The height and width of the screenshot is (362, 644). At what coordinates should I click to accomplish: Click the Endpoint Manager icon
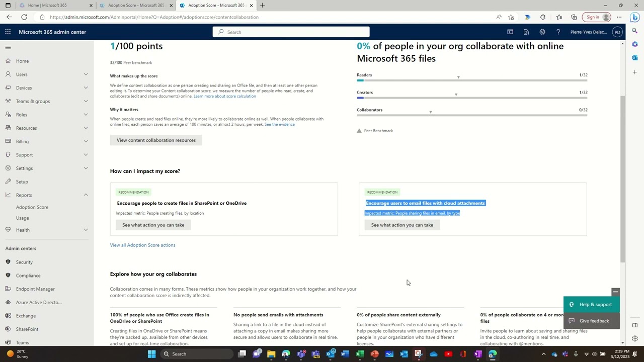[8, 289]
